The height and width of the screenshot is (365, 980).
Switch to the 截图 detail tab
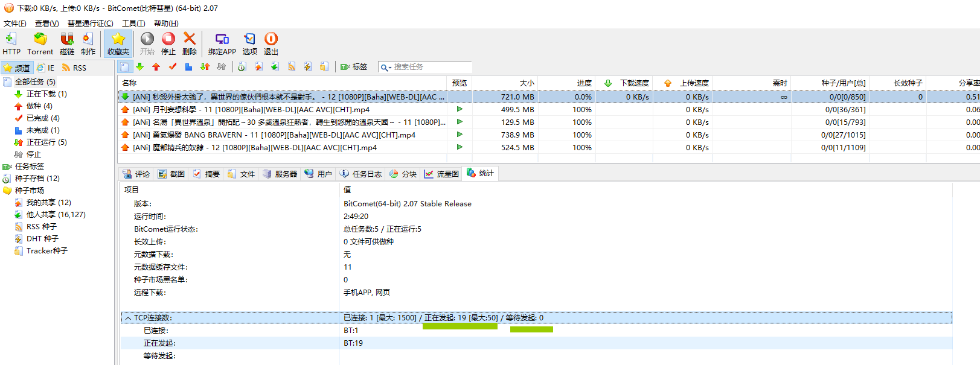171,174
